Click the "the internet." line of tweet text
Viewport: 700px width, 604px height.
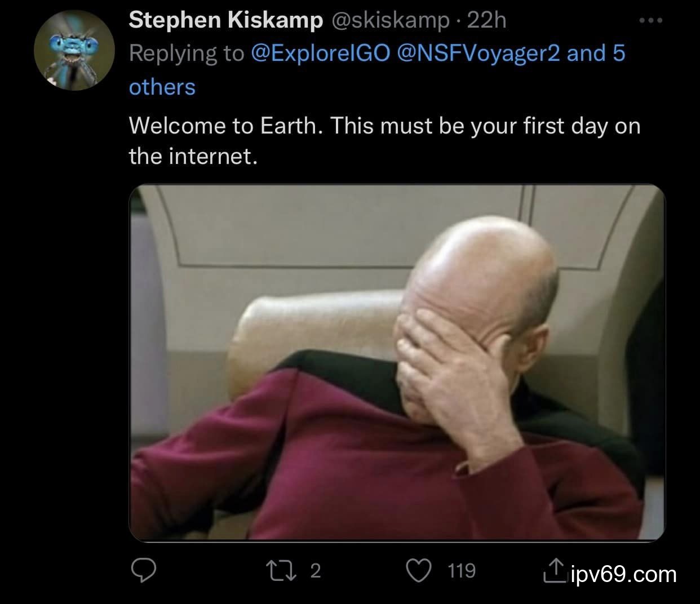coord(193,156)
